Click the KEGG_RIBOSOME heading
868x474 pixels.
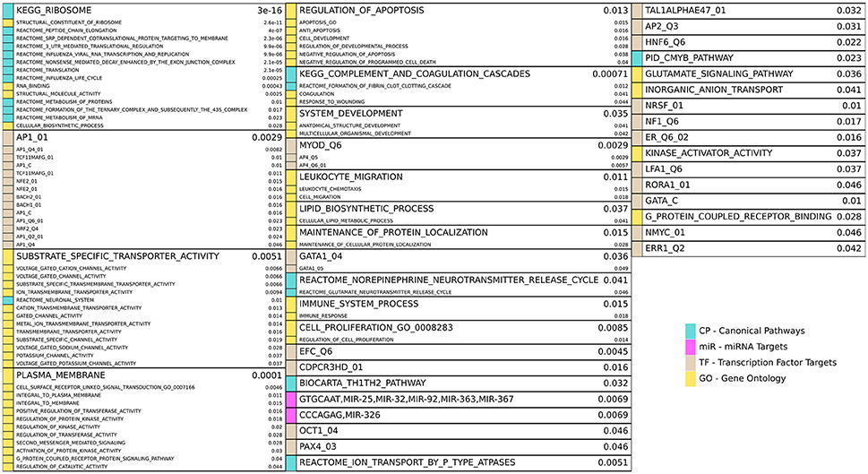point(54,11)
